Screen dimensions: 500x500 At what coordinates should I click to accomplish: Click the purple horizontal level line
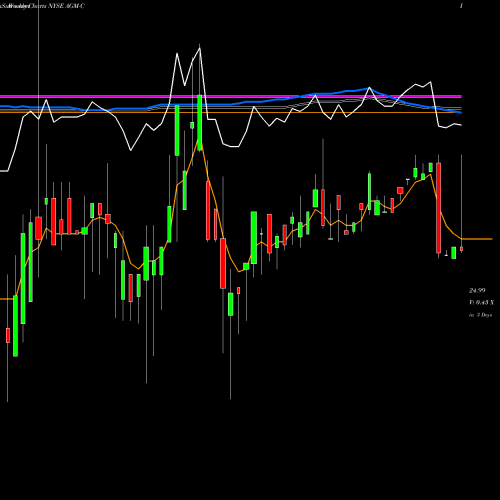(x=231, y=96)
